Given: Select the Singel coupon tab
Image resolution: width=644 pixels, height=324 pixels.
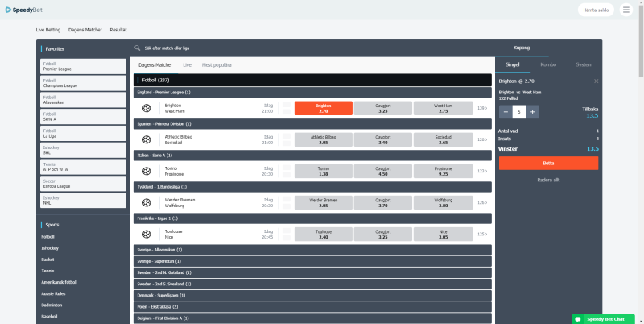Looking at the screenshot, I should [513, 64].
